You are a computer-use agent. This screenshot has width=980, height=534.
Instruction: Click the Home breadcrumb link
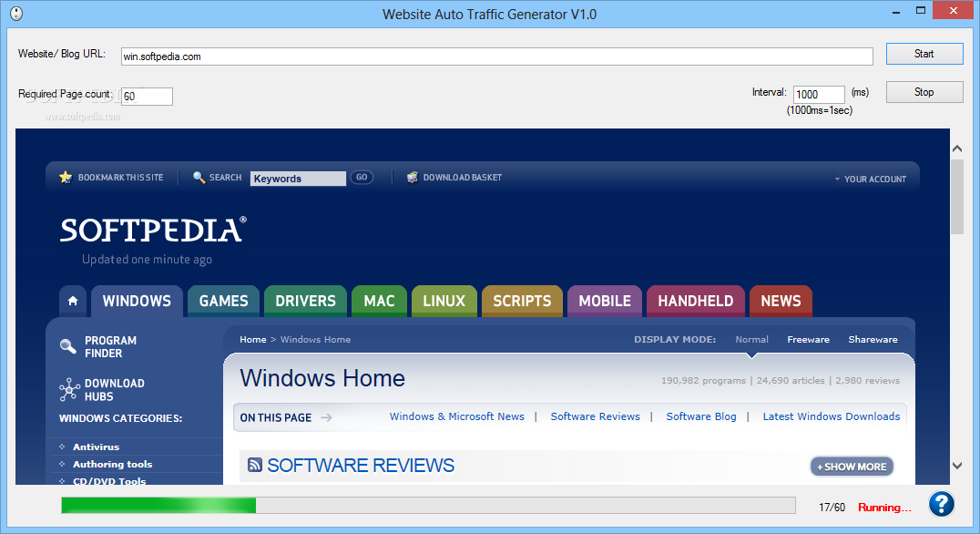tap(253, 340)
